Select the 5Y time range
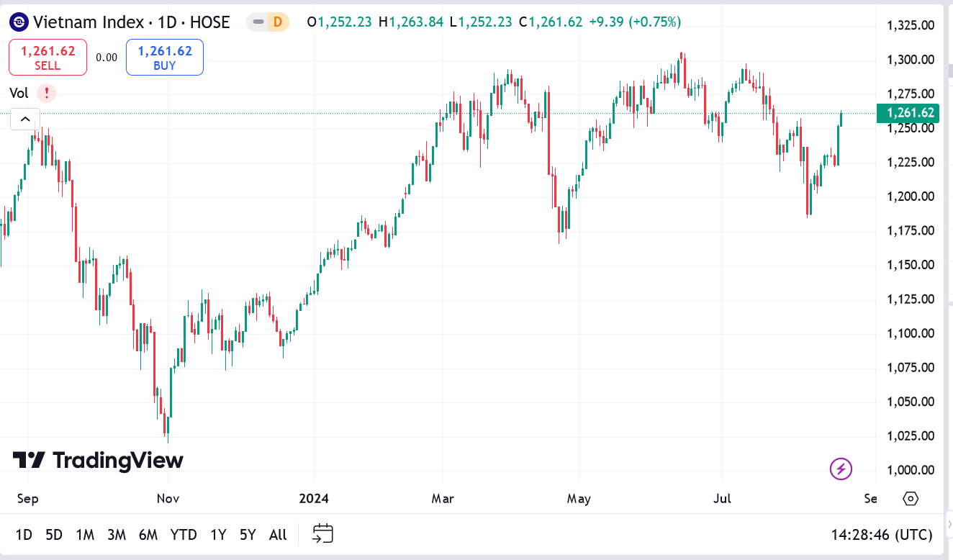953x560 pixels. [x=248, y=535]
